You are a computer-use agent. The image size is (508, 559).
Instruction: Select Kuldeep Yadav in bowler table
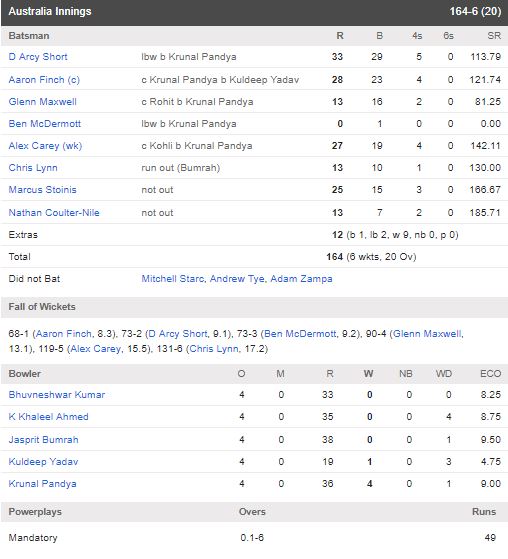[43, 462]
